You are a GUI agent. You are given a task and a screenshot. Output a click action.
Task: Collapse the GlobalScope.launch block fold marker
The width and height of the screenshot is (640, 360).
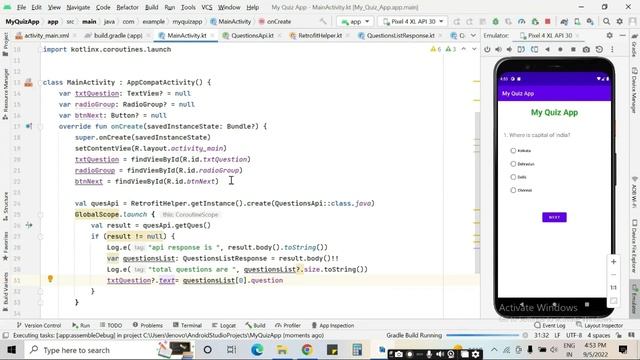pos(40,214)
